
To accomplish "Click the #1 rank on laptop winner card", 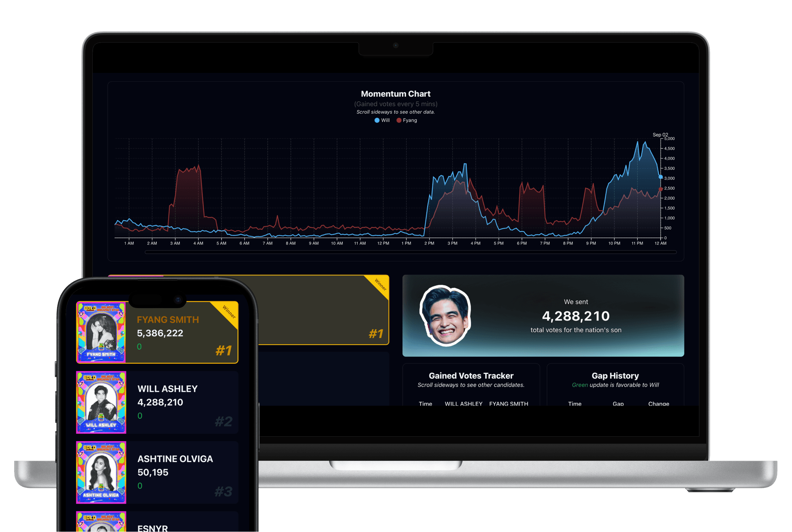I will pyautogui.click(x=376, y=333).
